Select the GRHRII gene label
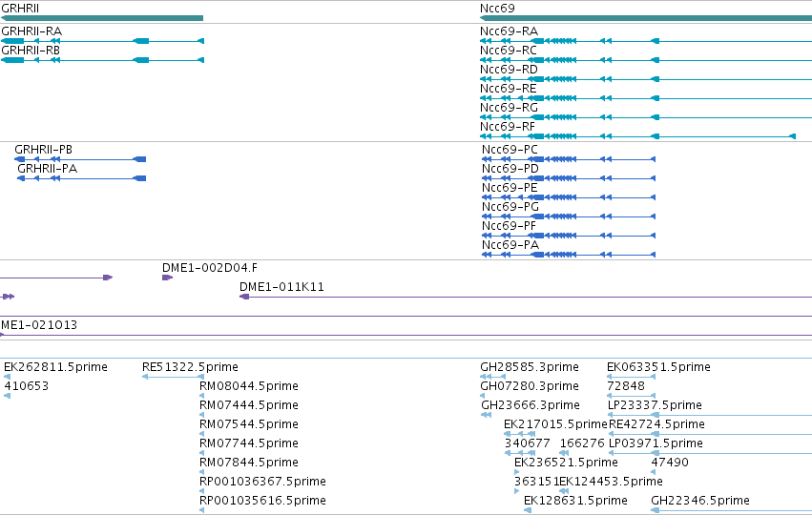 (x=20, y=9)
